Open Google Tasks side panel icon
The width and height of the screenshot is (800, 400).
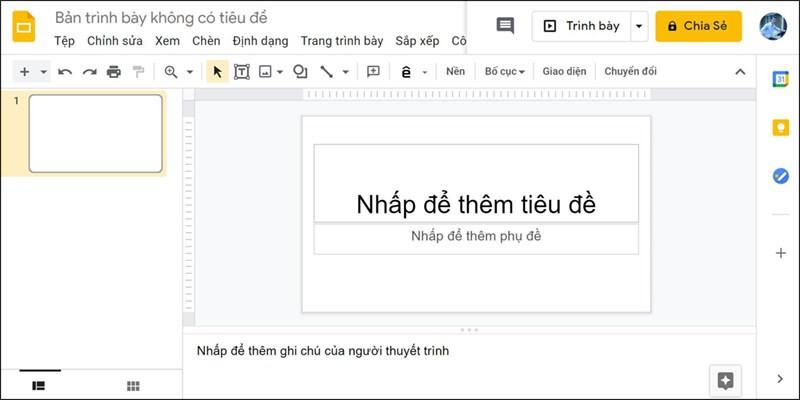tap(781, 176)
